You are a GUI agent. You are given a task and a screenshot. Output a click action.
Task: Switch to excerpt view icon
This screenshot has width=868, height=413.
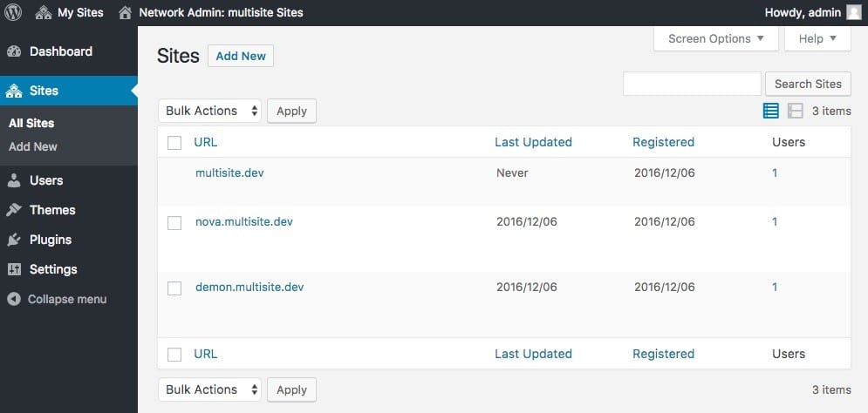(x=795, y=111)
